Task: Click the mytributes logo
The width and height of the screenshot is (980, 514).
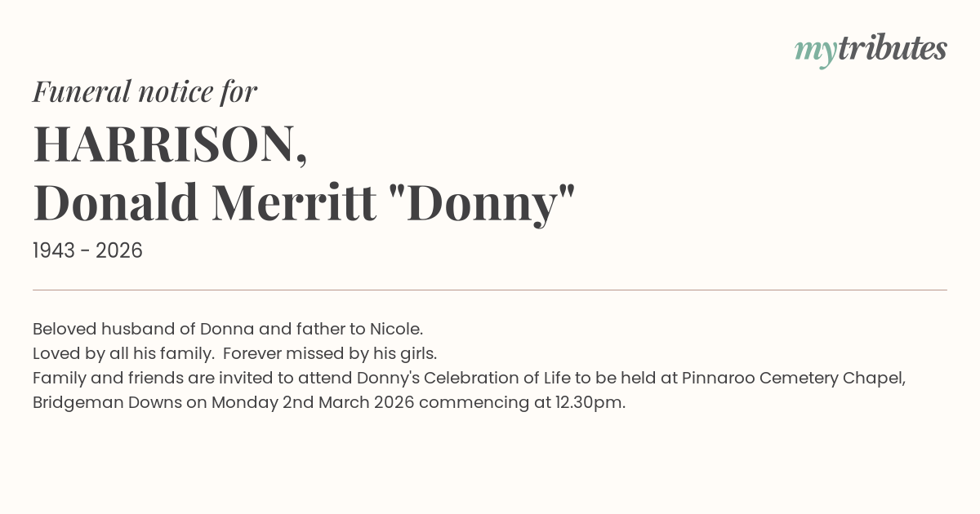Action: coord(871,49)
